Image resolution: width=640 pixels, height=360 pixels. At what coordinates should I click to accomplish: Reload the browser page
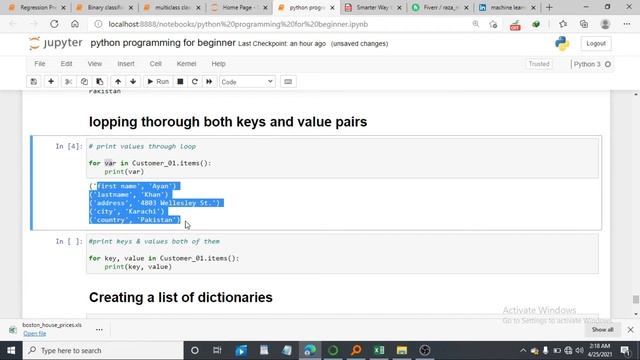[x=54, y=24]
